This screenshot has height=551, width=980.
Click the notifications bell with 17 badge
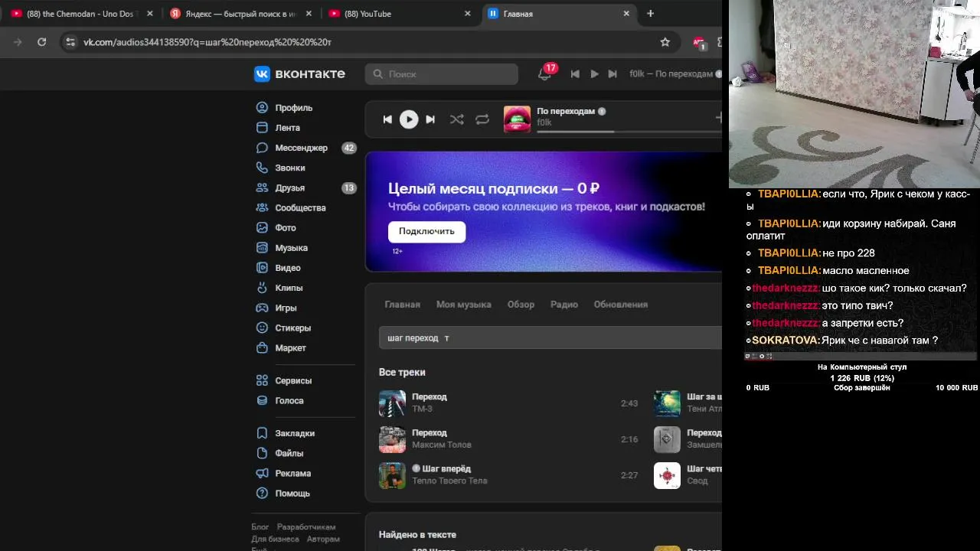(x=545, y=73)
